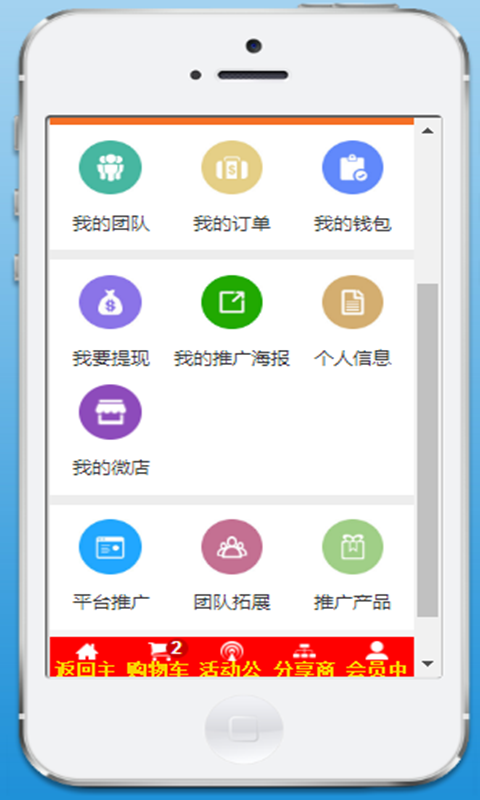This screenshot has width=480, height=800.
Task: Go to 返回主 tab in bottom bar
Action: point(87,669)
